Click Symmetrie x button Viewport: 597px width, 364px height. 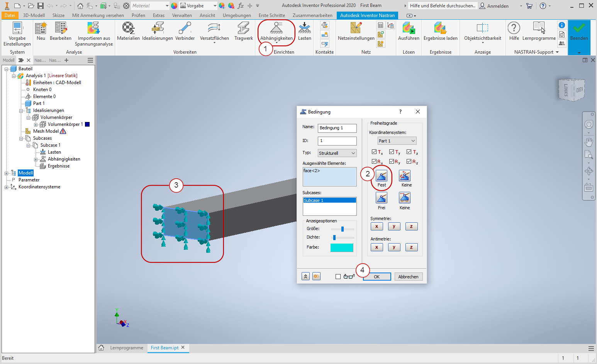coord(377,227)
